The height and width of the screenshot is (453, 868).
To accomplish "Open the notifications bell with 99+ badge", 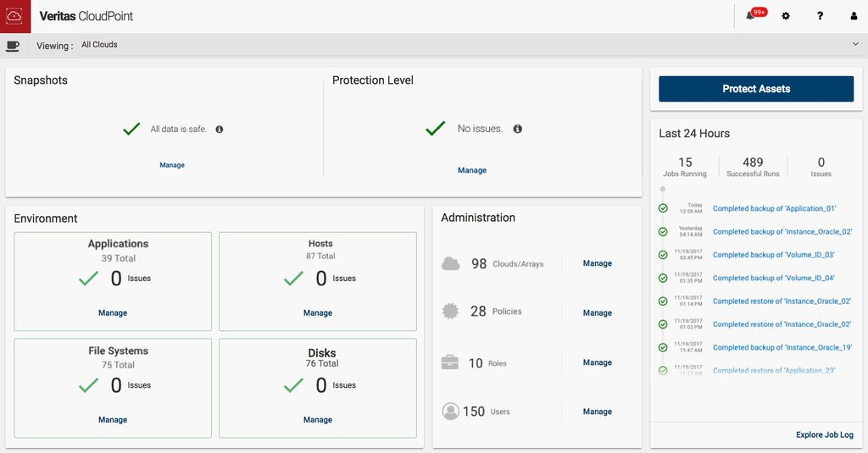I will pyautogui.click(x=751, y=16).
